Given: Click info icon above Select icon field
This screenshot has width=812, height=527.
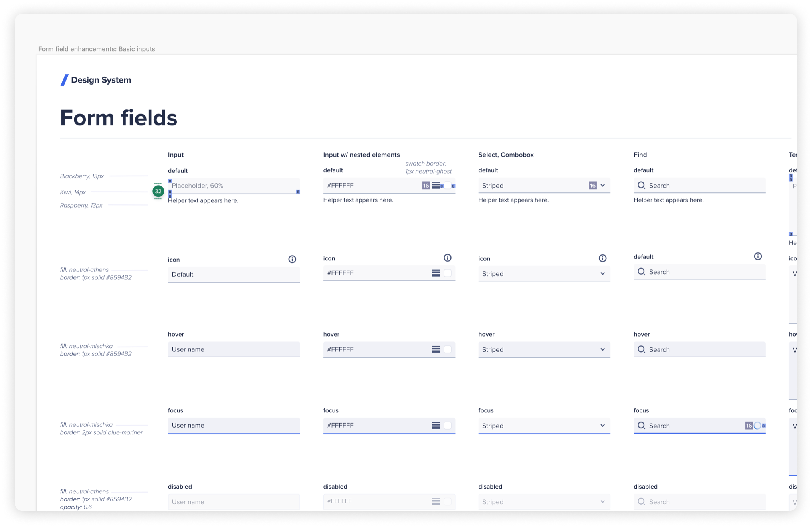Looking at the screenshot, I should point(603,258).
